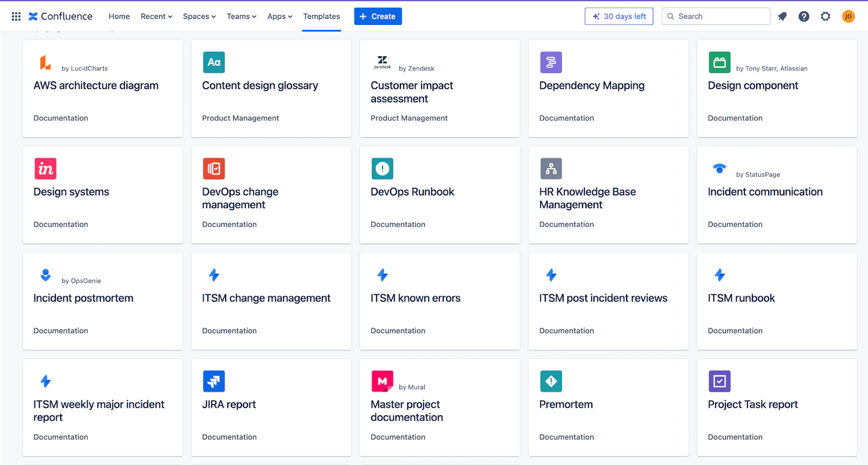
Task: Click the JIRA report icon
Action: [x=214, y=381]
